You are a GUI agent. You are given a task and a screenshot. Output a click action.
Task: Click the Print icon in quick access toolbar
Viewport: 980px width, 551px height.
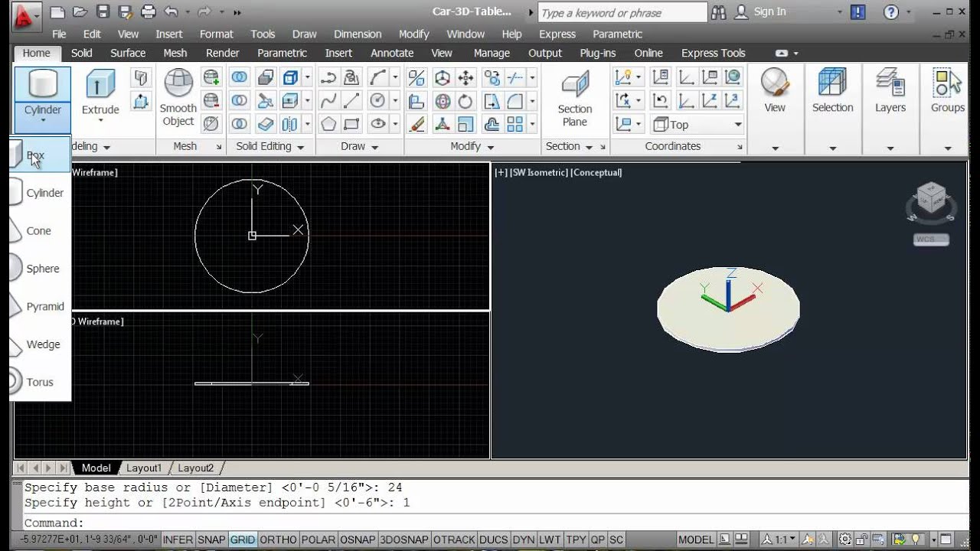coord(149,11)
